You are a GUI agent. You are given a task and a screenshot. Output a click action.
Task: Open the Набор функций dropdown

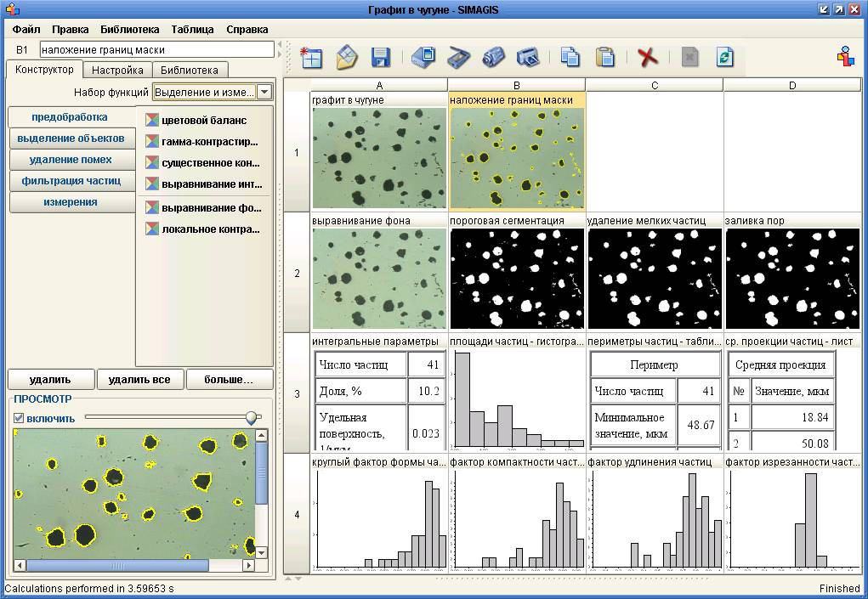264,92
